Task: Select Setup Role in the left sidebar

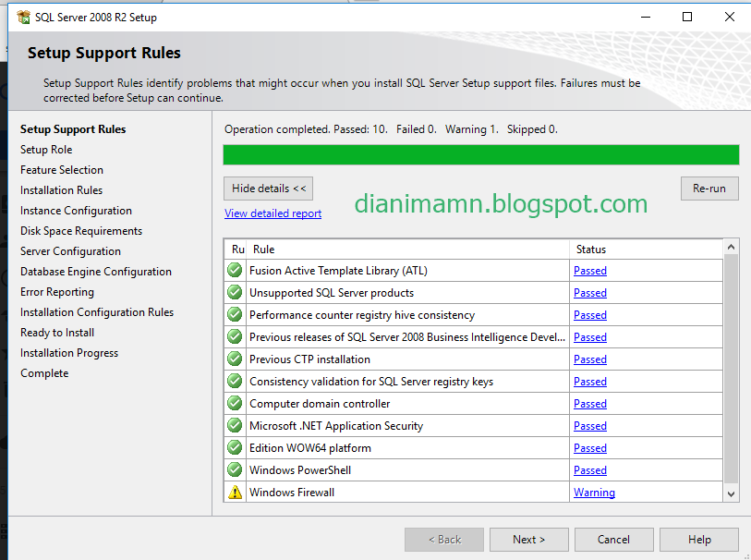Action: click(46, 149)
